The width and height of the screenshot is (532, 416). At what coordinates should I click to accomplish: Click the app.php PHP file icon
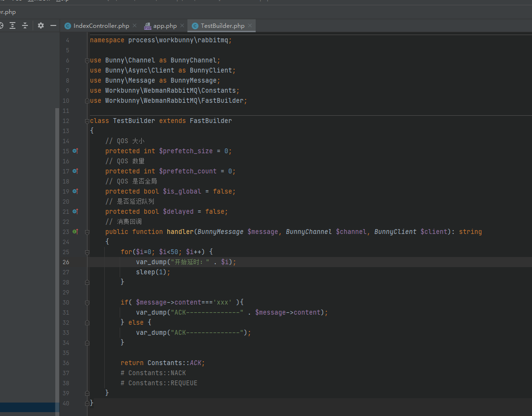[148, 26]
